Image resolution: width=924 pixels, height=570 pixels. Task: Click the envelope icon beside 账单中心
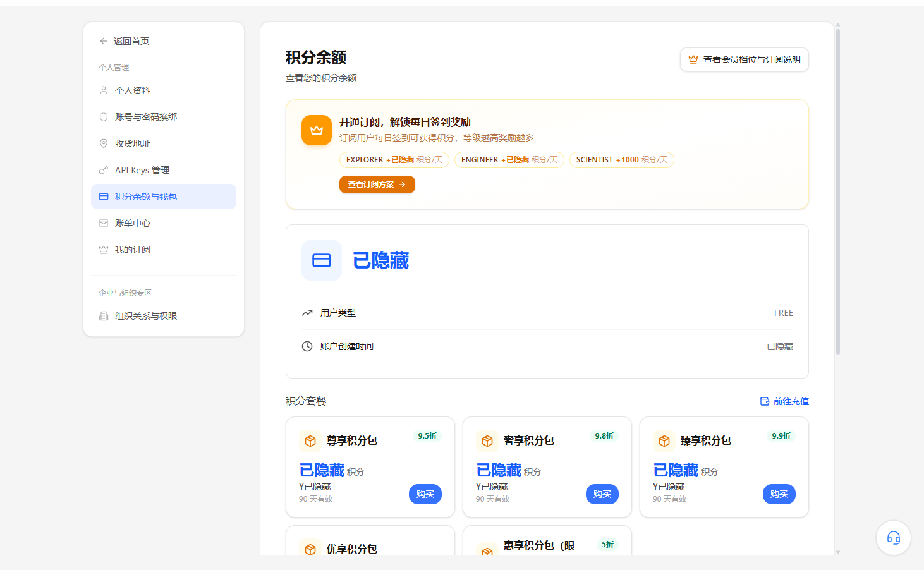104,223
